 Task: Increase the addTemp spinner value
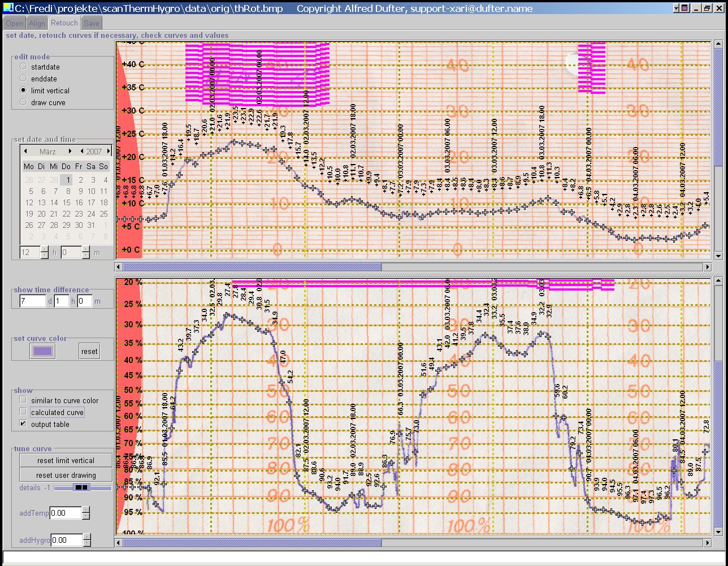pyautogui.click(x=86, y=510)
